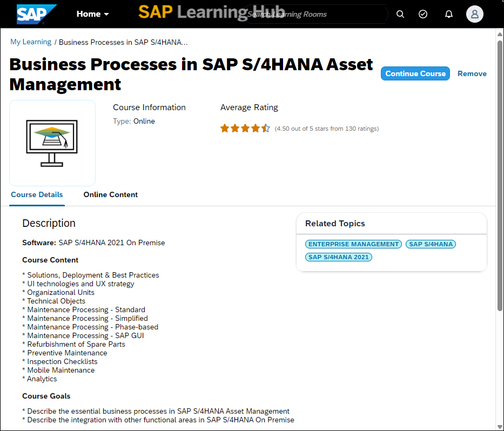Click the Description heading
Image resolution: width=504 pixels, height=431 pixels.
[49, 223]
